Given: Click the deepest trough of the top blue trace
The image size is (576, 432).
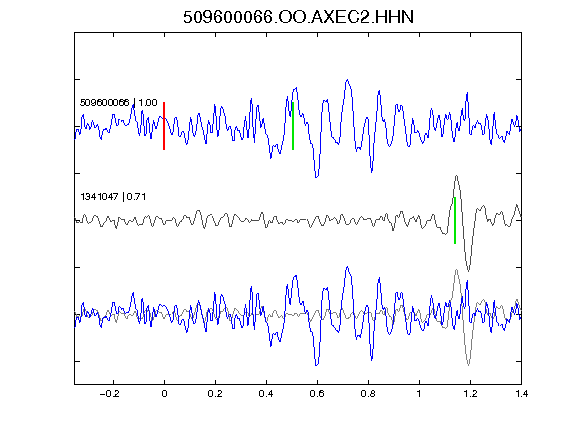Looking at the screenshot, I should click(x=317, y=177).
